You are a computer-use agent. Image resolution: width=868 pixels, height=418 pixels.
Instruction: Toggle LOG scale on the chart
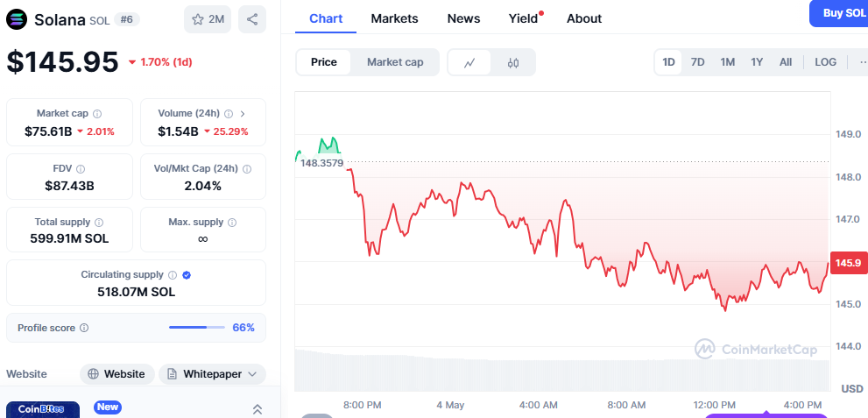pos(825,62)
